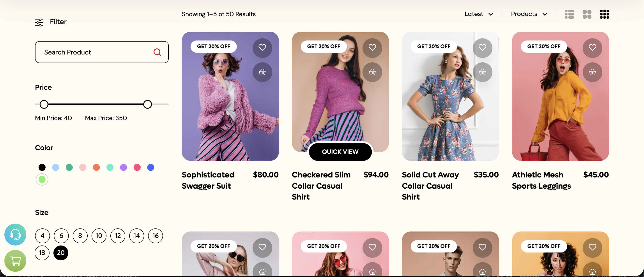Favorite the Solid Cut Away Collar Shirt
Viewport: 644px width, 277px height.
click(x=482, y=47)
